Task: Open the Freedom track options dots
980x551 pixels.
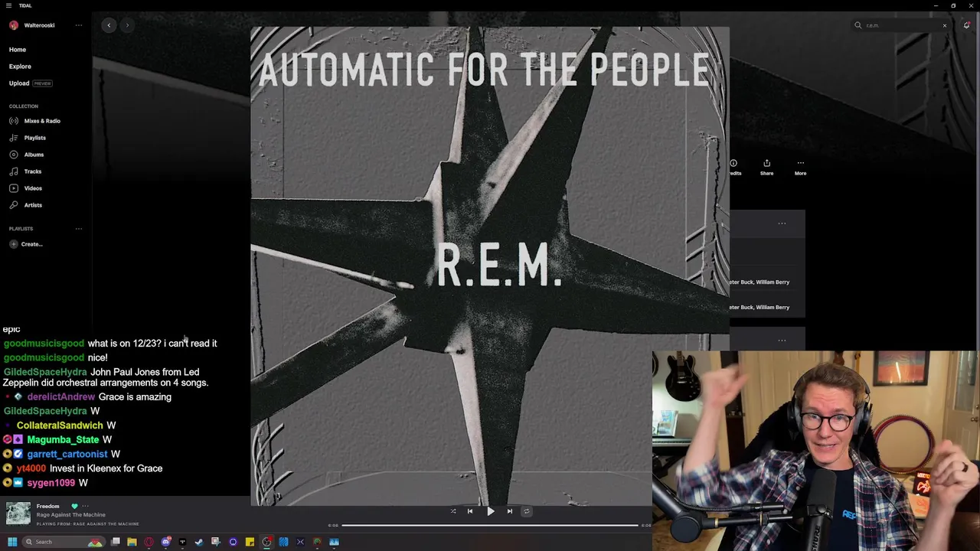Action: pyautogui.click(x=86, y=506)
